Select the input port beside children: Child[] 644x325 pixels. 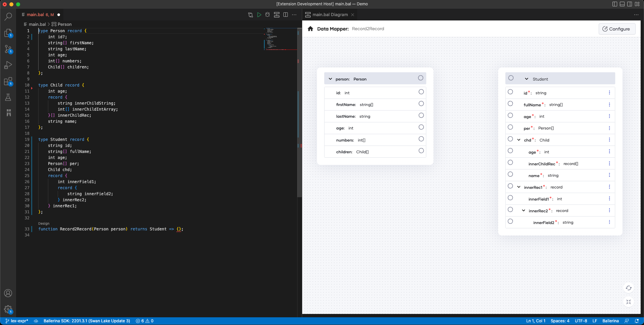click(x=421, y=151)
